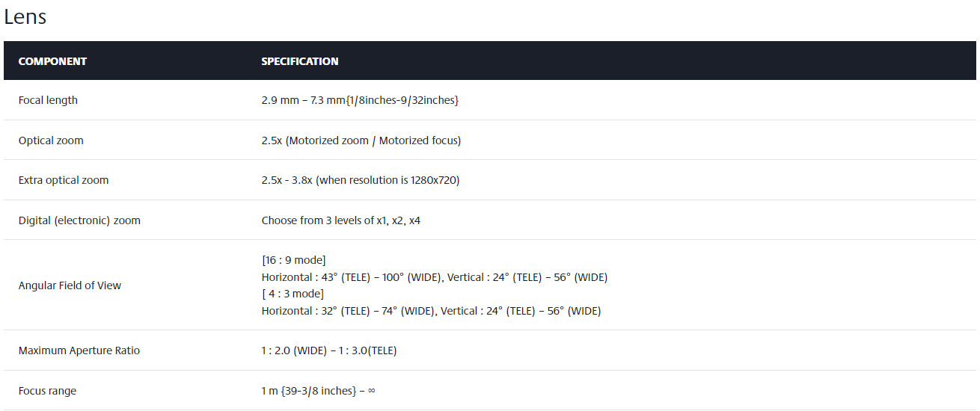Select the COMPONENT column header
The width and height of the screenshot is (980, 411).
(x=52, y=61)
